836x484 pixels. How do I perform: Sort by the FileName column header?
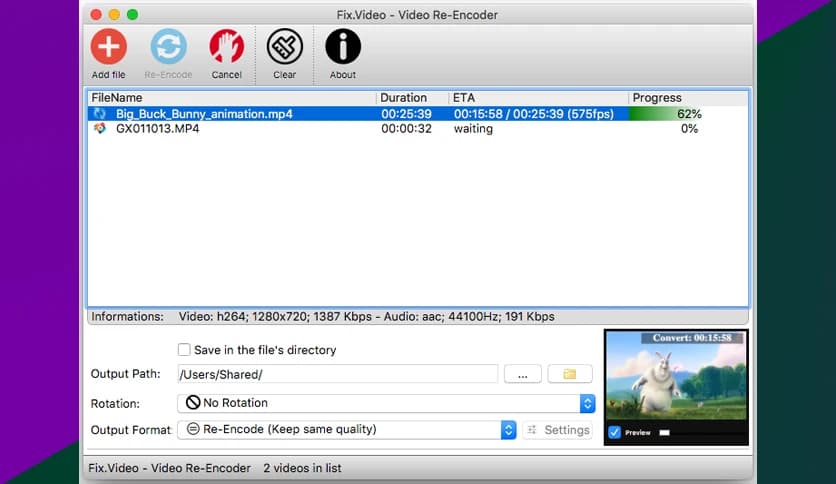232,98
